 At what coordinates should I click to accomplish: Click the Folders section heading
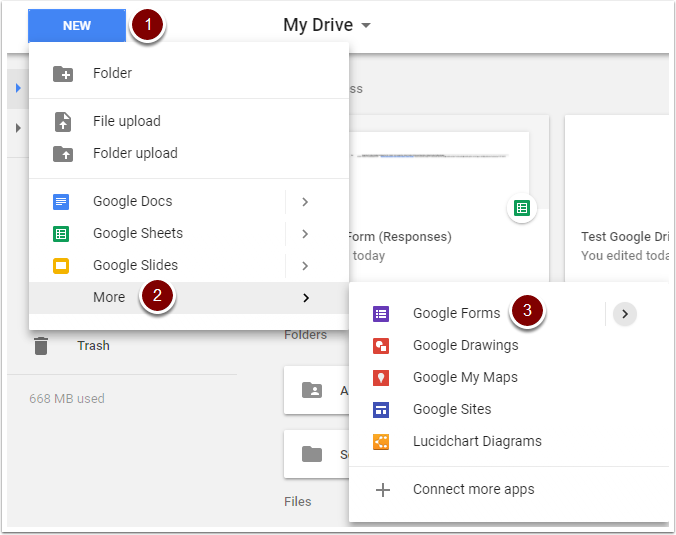[306, 335]
